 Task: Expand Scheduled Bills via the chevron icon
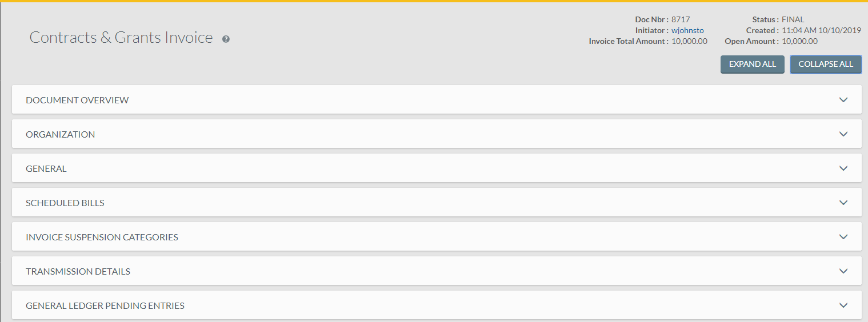843,203
